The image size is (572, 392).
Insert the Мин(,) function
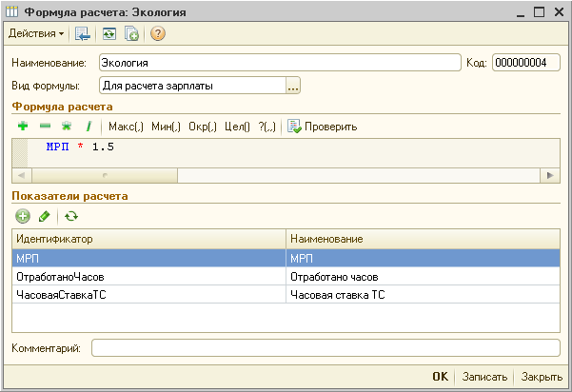coord(167,127)
